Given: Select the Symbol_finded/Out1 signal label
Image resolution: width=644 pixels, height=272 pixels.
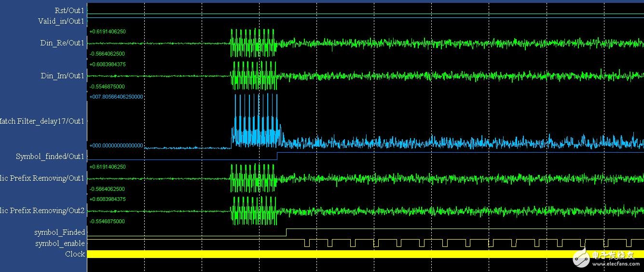Looking at the screenshot, I should [x=50, y=157].
